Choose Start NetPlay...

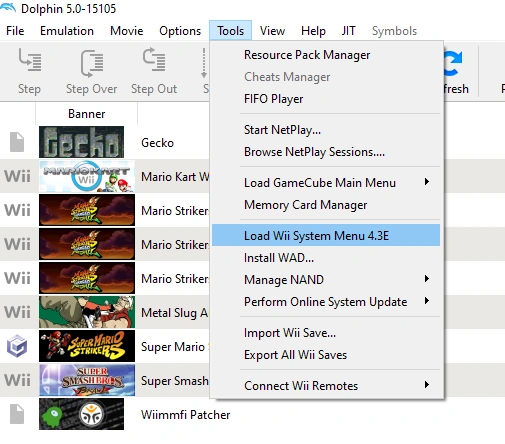click(326, 130)
